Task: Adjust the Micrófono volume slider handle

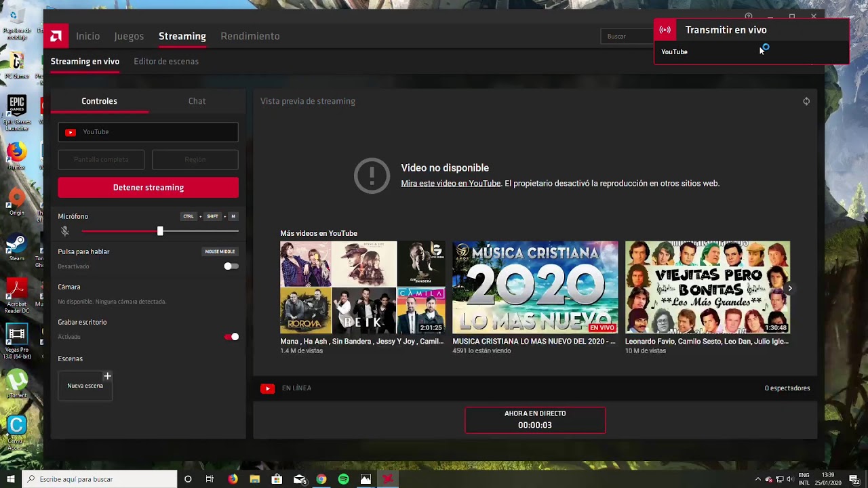Action: click(160, 231)
